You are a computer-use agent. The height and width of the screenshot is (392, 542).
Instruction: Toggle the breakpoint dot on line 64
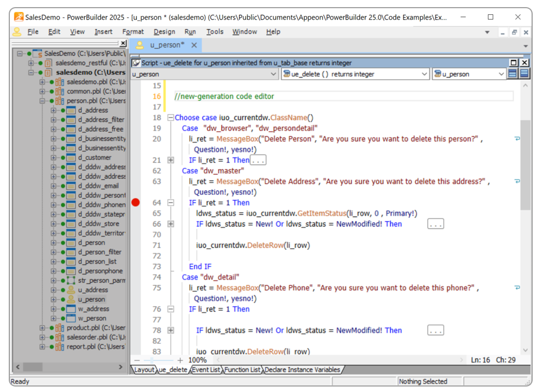pyautogui.click(x=136, y=202)
